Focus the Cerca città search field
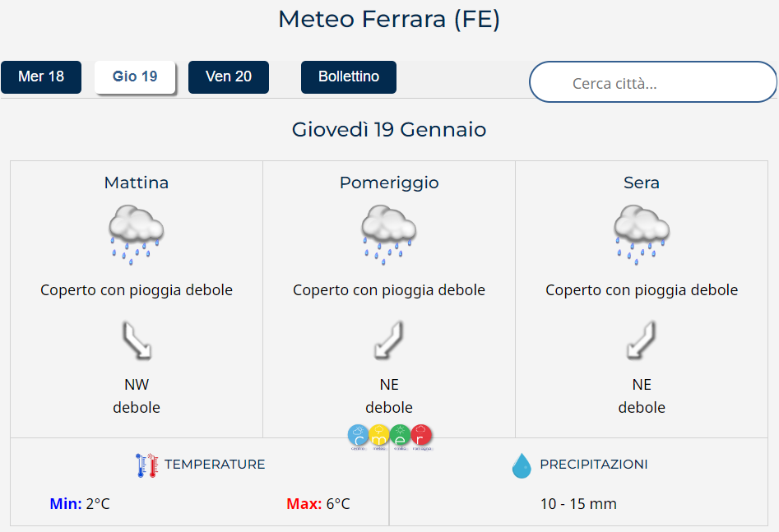 point(653,83)
